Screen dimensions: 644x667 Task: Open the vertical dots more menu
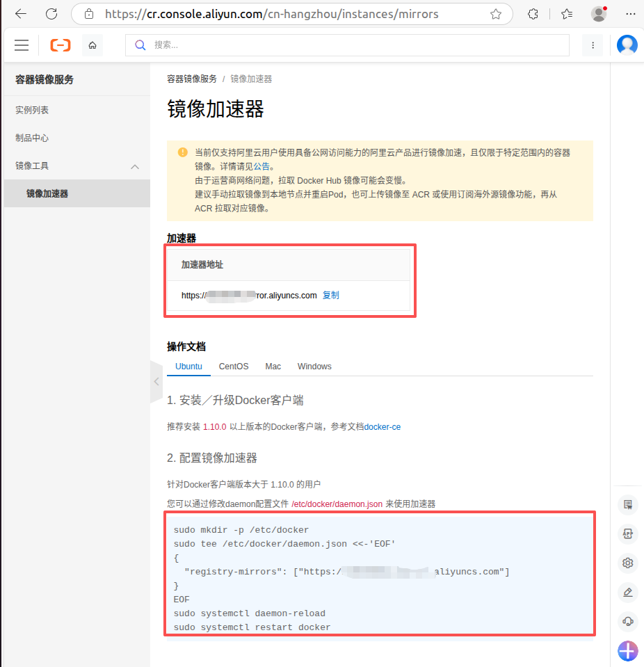pyautogui.click(x=593, y=45)
